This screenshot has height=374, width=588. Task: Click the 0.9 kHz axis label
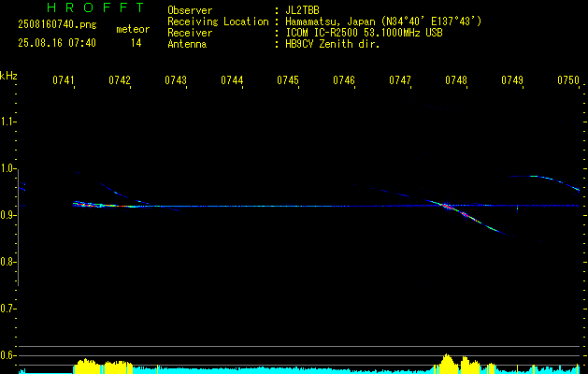click(7, 215)
